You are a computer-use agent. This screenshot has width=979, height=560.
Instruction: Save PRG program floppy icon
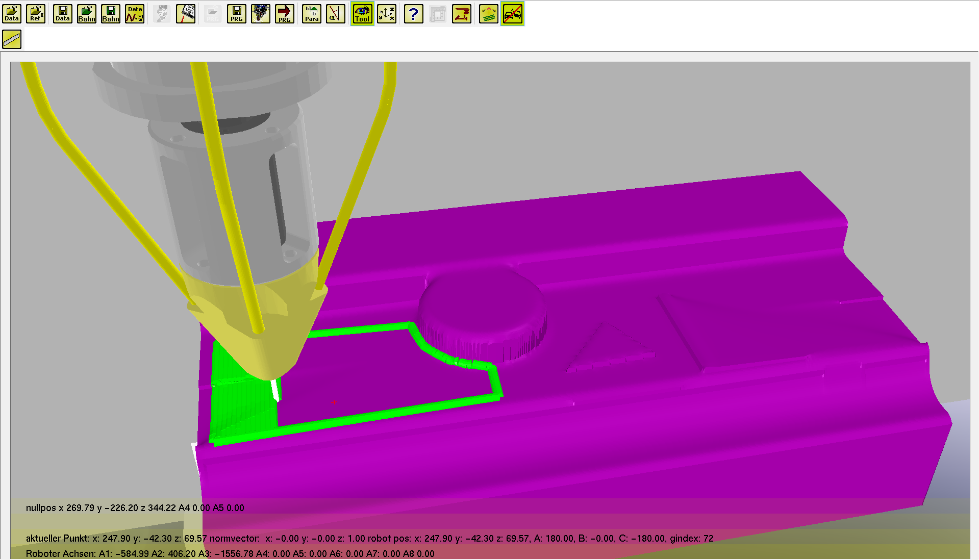click(x=236, y=14)
